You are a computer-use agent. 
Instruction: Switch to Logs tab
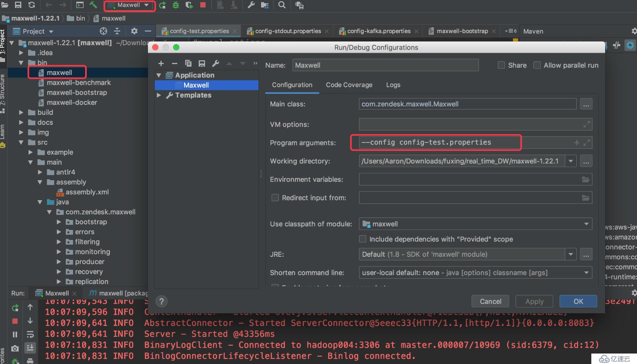tap(393, 85)
